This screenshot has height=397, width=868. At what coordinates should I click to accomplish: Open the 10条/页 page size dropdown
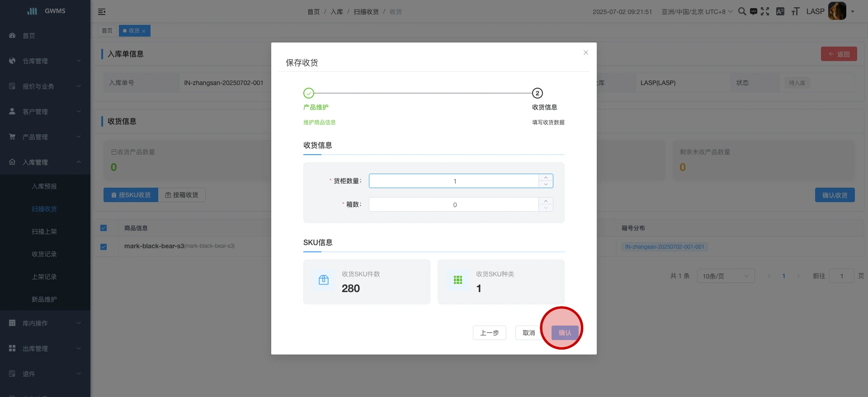[725, 276]
